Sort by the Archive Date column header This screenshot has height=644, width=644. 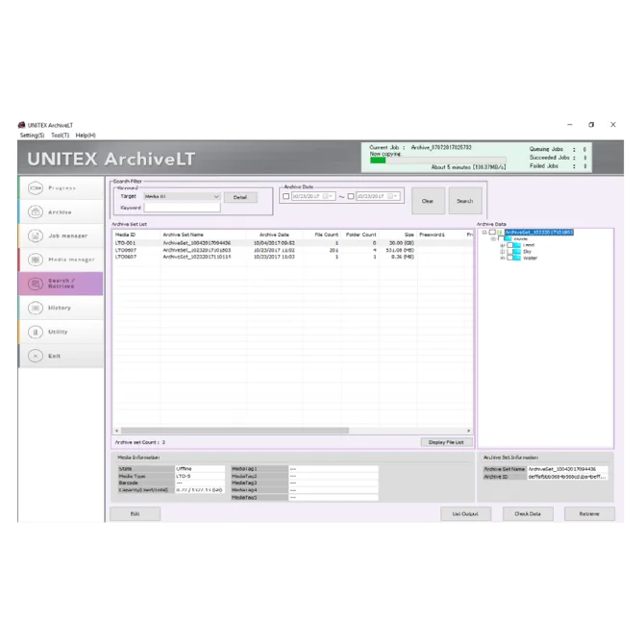pos(274,235)
